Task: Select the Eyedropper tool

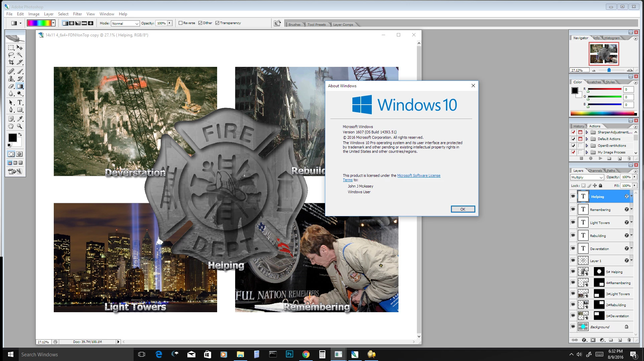Action: tap(20, 119)
